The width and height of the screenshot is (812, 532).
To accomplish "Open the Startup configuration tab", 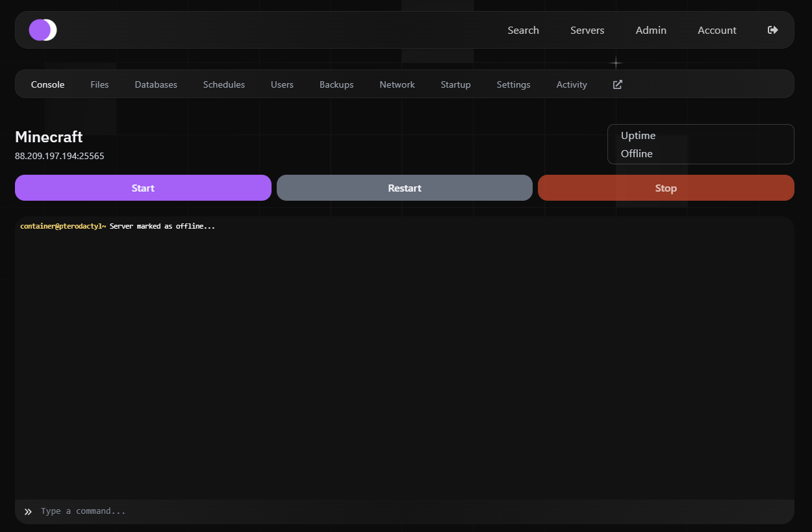I will pos(455,84).
